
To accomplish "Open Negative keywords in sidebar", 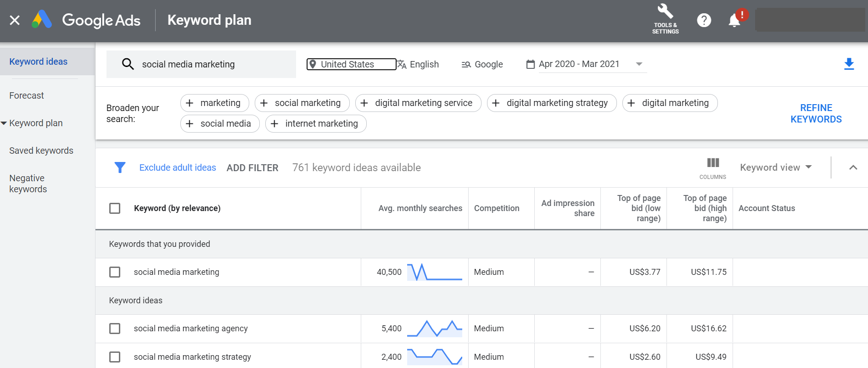I will coord(28,184).
